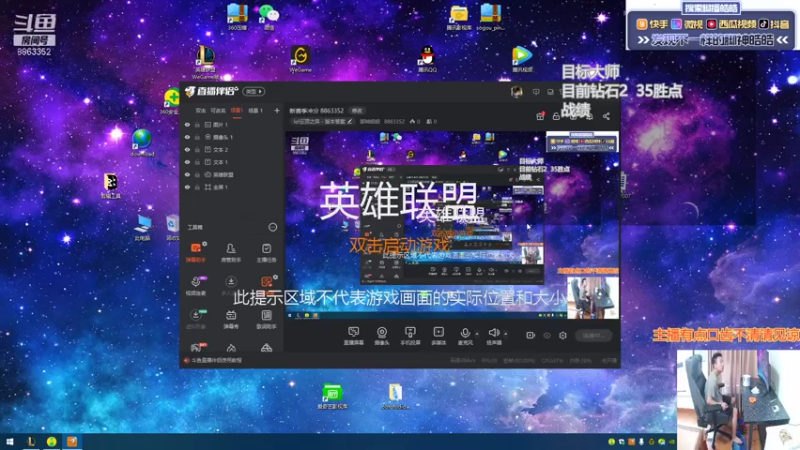Screen dimensions: 800x450
Task: Open the 房管助手 tool
Action: click(x=231, y=253)
